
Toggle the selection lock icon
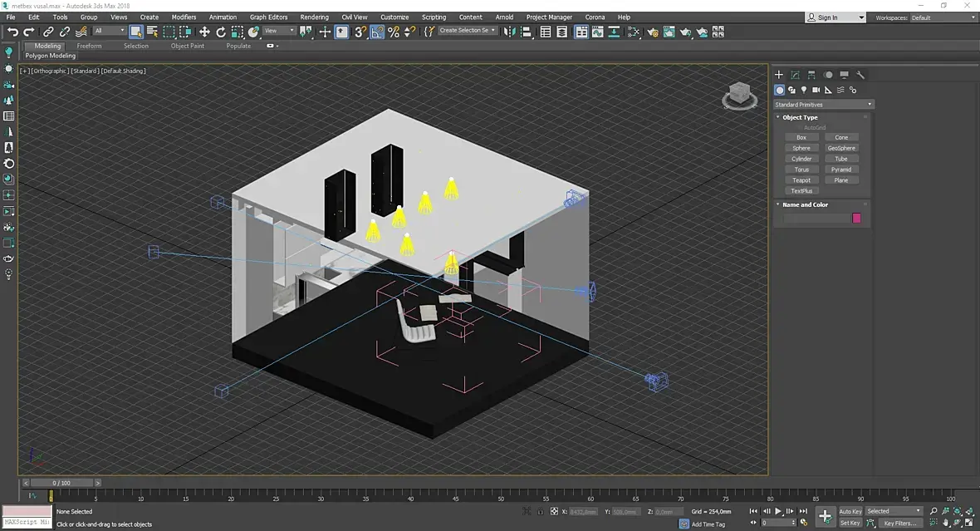pos(541,512)
